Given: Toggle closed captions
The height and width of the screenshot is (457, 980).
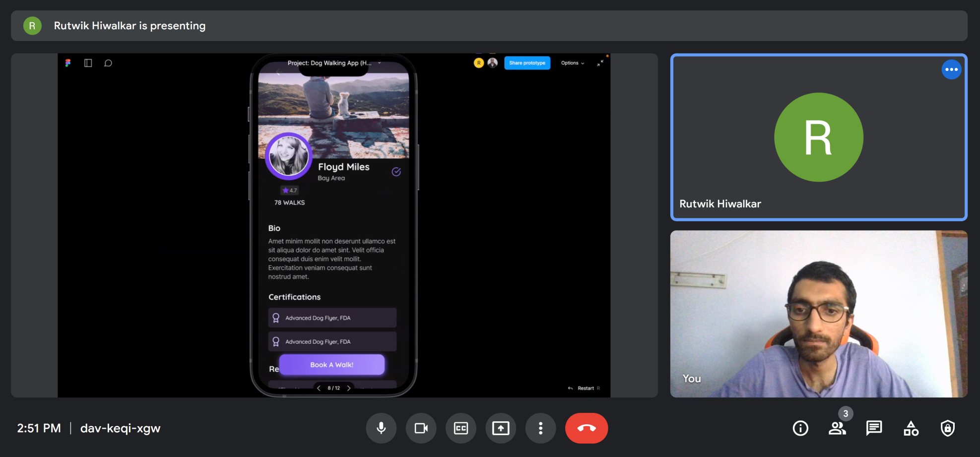Looking at the screenshot, I should 461,428.
